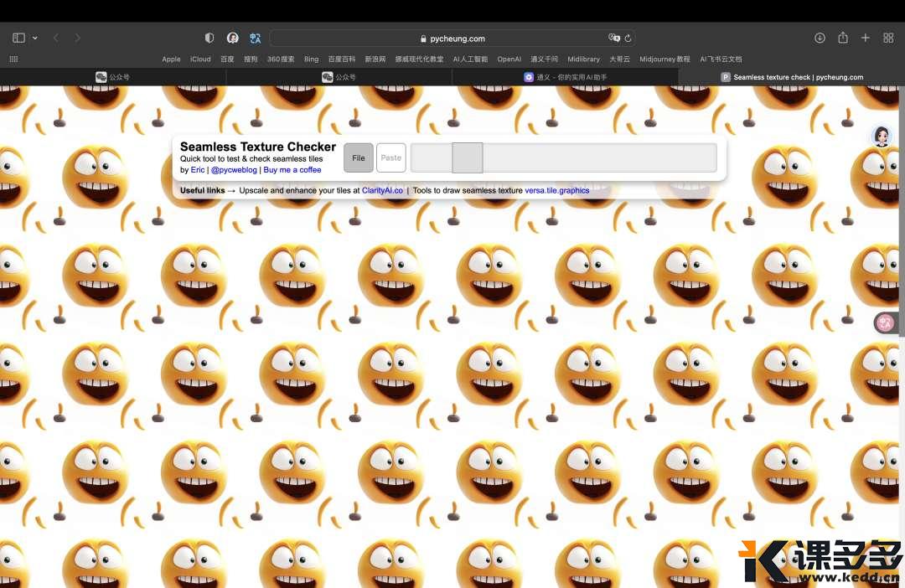Click the privacy shield icon in toolbar
This screenshot has width=905, height=588.
coord(209,38)
